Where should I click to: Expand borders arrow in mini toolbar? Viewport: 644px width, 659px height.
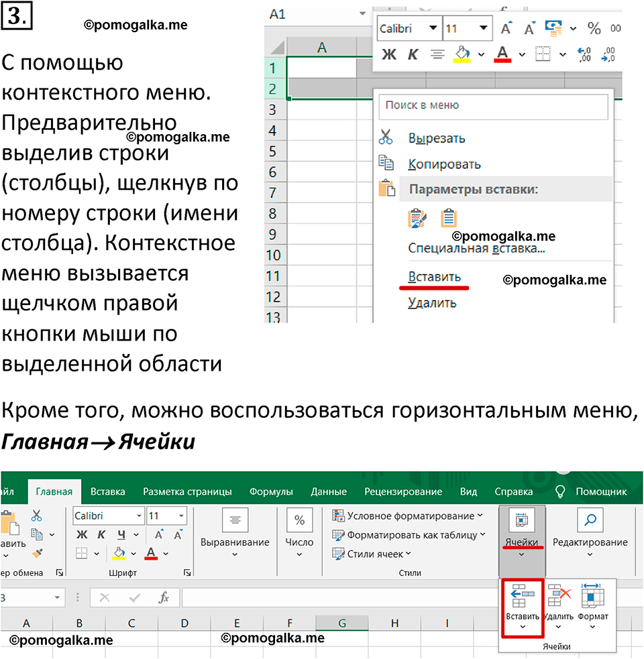(x=562, y=54)
